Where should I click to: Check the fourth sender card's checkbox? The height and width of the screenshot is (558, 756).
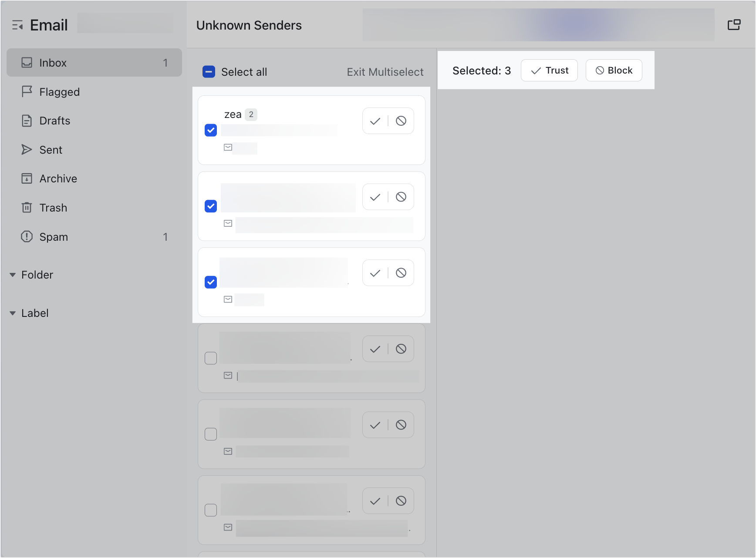coord(211,358)
